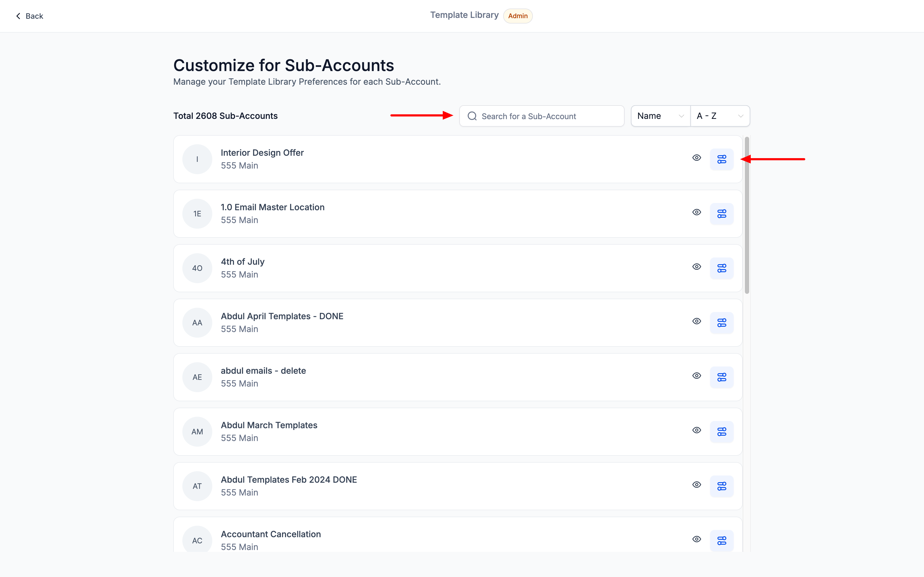This screenshot has height=577, width=924.
Task: Open customize settings for Abdul April Templates
Action: (x=721, y=323)
